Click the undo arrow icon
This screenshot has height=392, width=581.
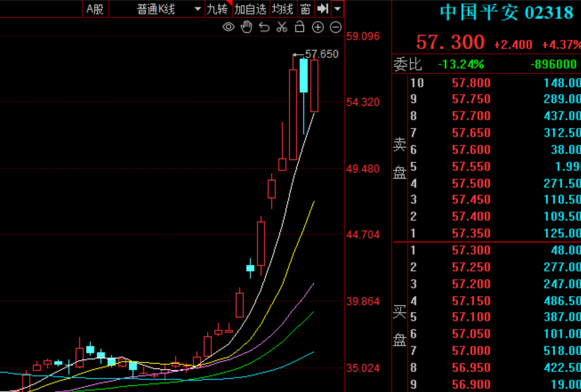[264, 27]
